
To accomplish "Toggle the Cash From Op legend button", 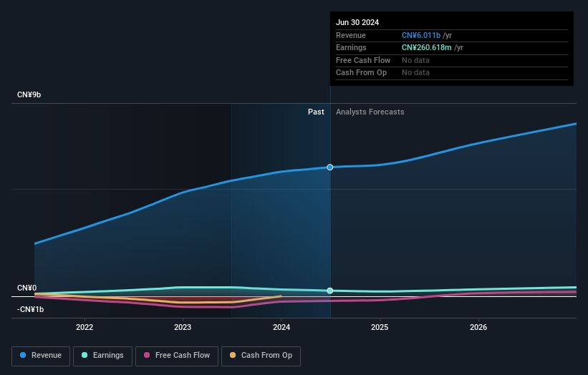I will point(261,356).
